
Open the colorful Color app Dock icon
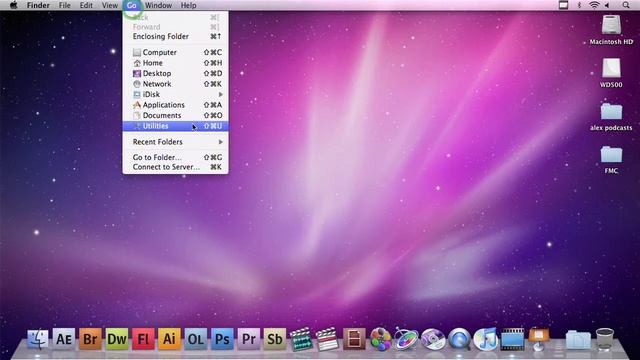[380, 339]
